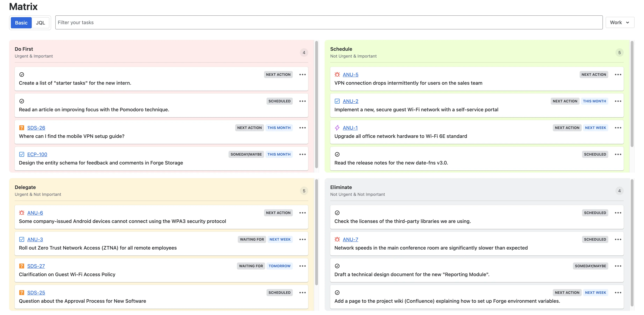Screen dimensions: 644x315
Task: Click the purple lightning epic icon for ANU-1
Action: coord(337,128)
